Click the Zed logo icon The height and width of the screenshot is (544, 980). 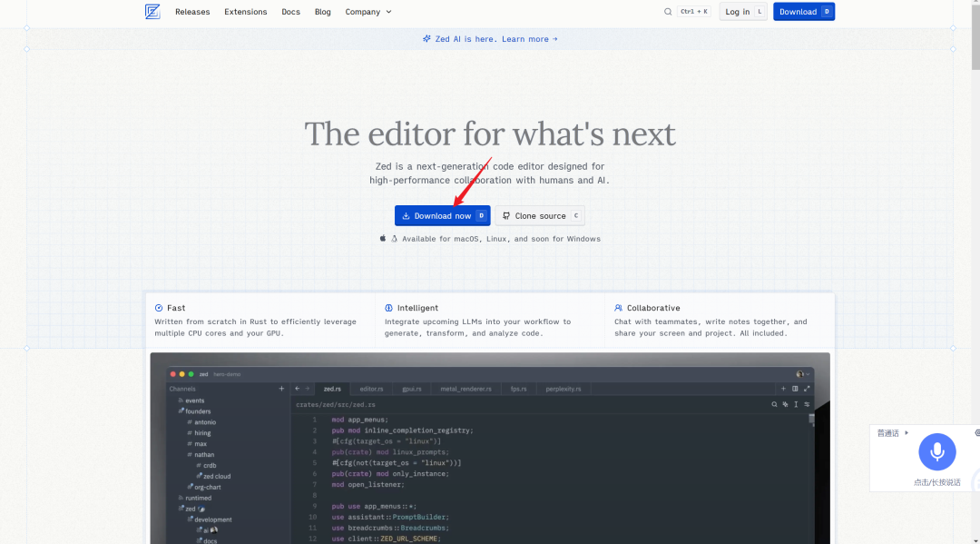click(x=152, y=11)
